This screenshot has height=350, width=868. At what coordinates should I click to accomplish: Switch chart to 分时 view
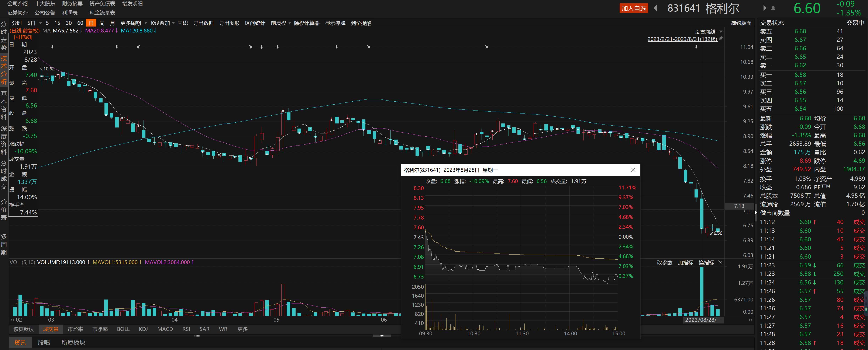(x=17, y=23)
